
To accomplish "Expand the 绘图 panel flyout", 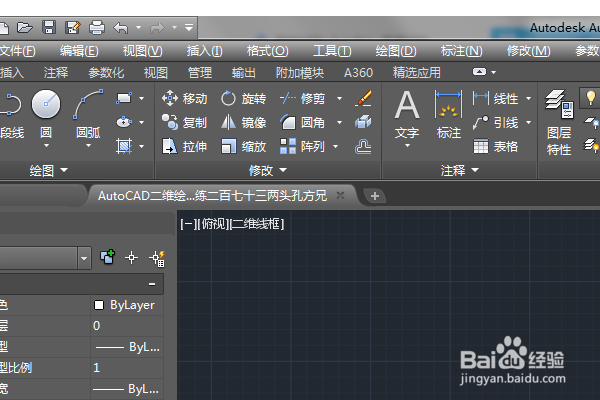I will [49, 170].
